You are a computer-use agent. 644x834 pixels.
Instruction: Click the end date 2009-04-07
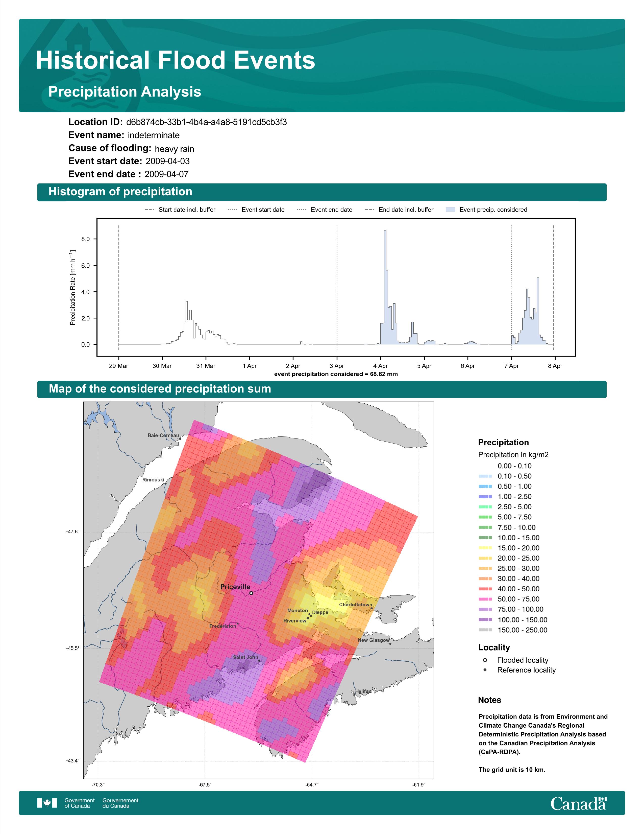(x=166, y=174)
